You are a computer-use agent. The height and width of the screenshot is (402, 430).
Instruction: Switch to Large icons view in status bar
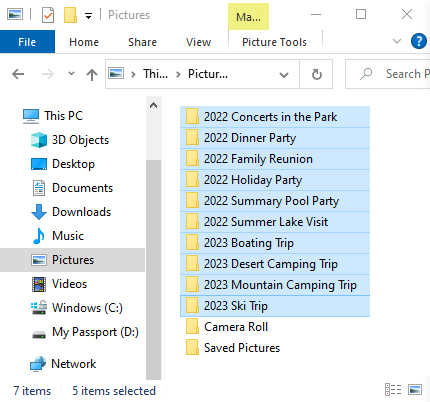[x=415, y=389]
